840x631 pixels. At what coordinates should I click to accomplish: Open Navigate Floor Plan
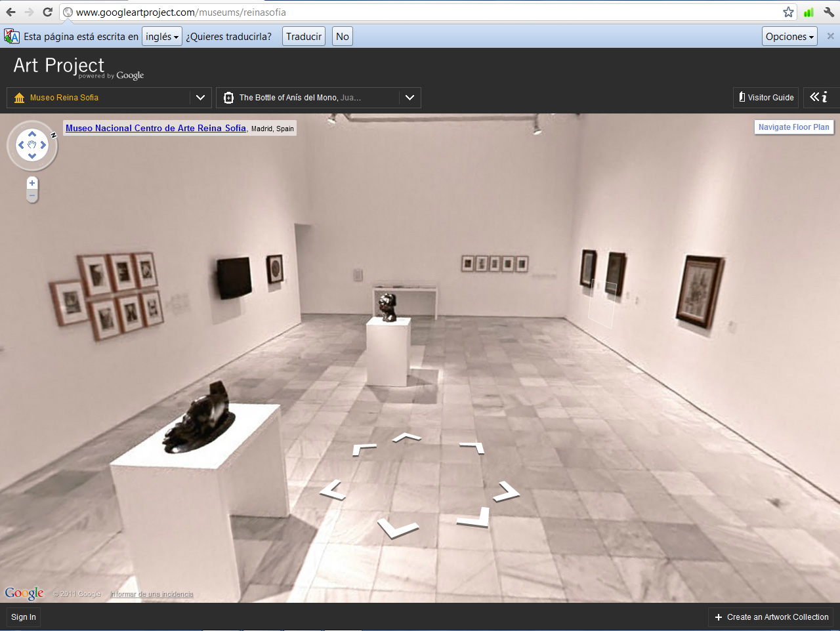(x=794, y=127)
